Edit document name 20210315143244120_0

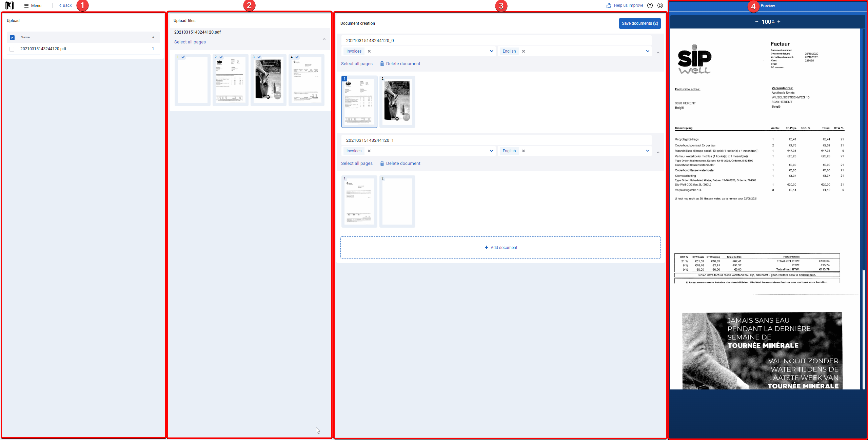click(x=496, y=40)
